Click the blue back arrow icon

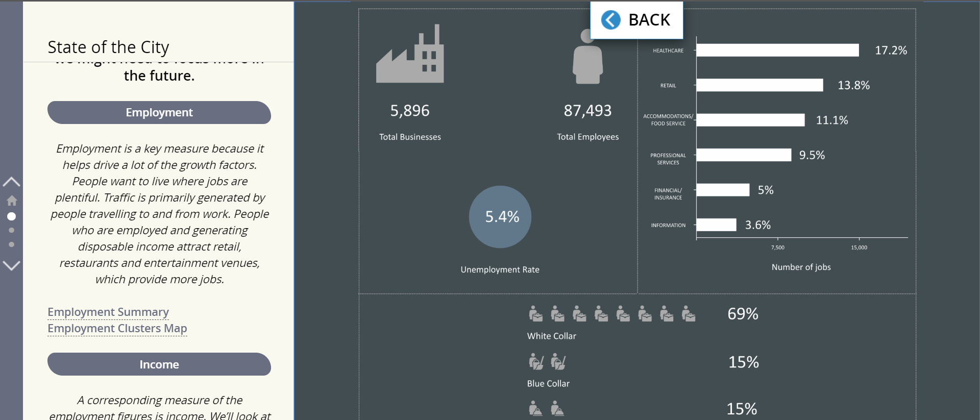coord(610,20)
